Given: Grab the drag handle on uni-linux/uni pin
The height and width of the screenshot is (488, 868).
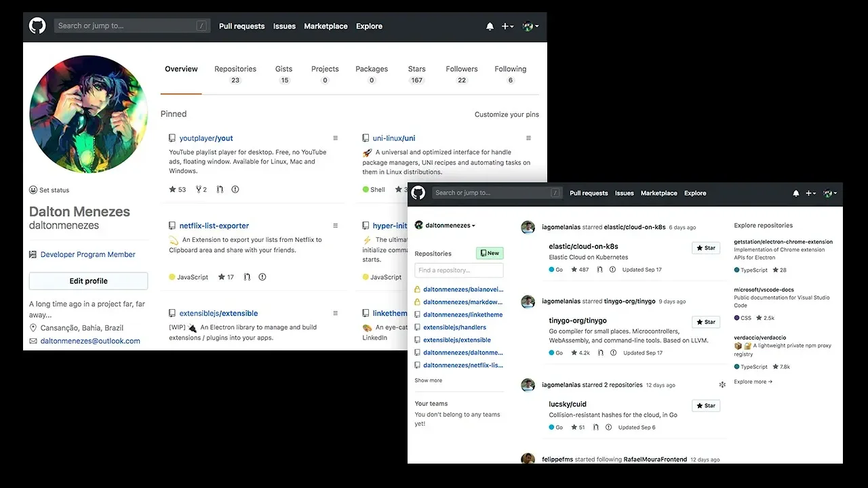Looking at the screenshot, I should tap(528, 138).
